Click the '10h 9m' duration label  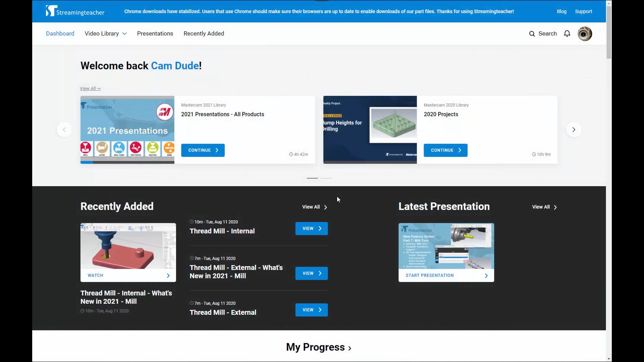pyautogui.click(x=541, y=155)
